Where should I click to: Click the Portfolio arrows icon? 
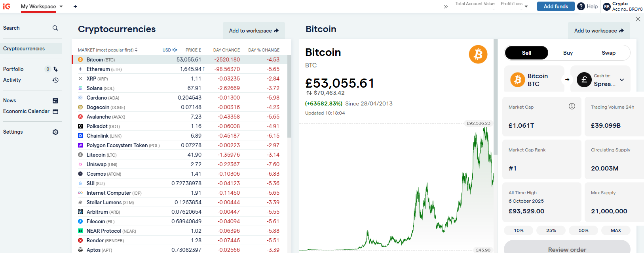pyautogui.click(x=55, y=69)
